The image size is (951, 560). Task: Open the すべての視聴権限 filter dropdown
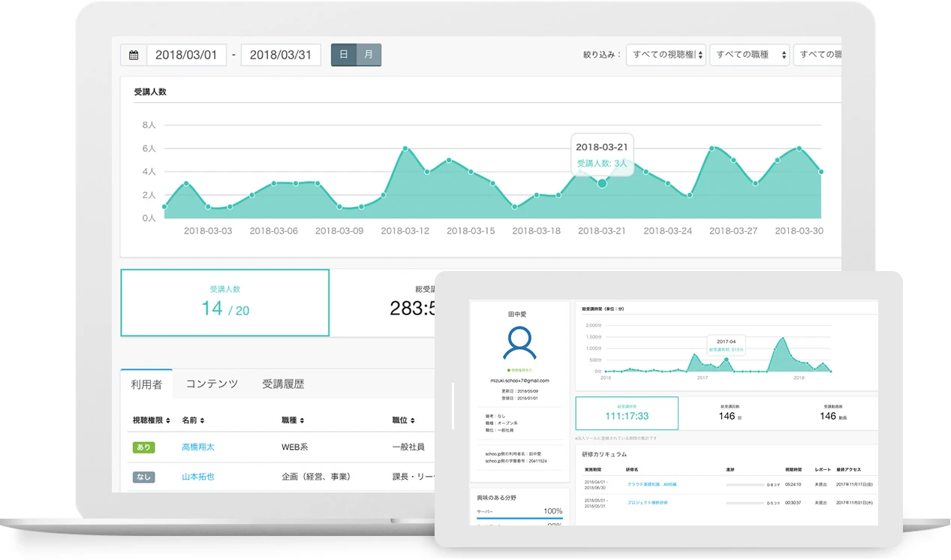coord(665,54)
